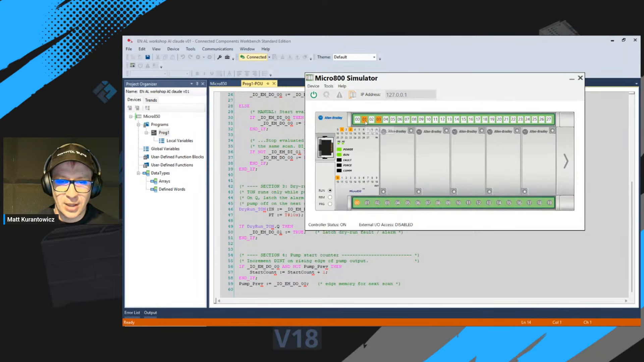Close the Project Organizer panel
Image resolution: width=644 pixels, height=362 pixels.
click(x=203, y=84)
